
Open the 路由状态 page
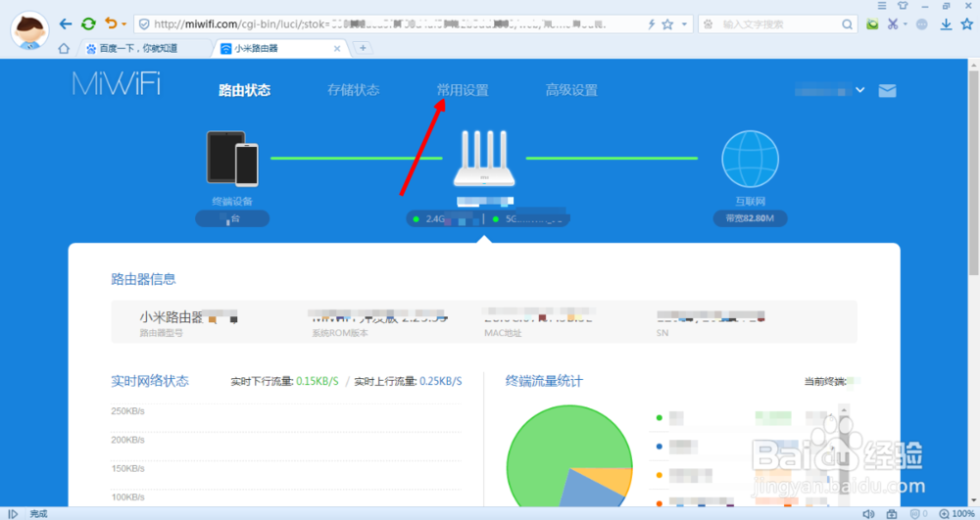point(244,90)
